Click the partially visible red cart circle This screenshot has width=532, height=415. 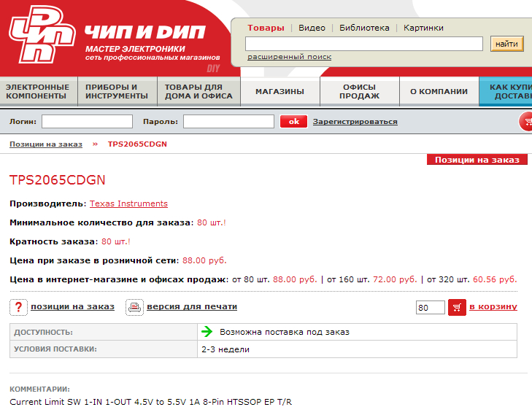(525, 122)
